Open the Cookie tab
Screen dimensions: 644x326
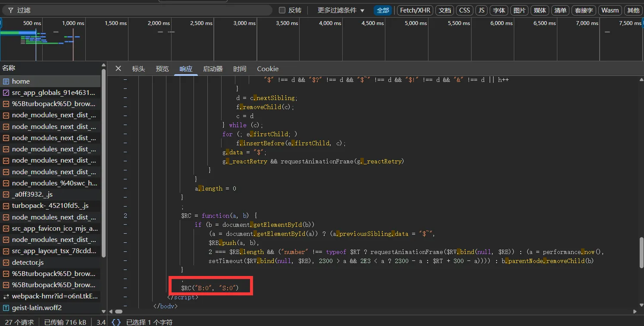[x=268, y=69]
